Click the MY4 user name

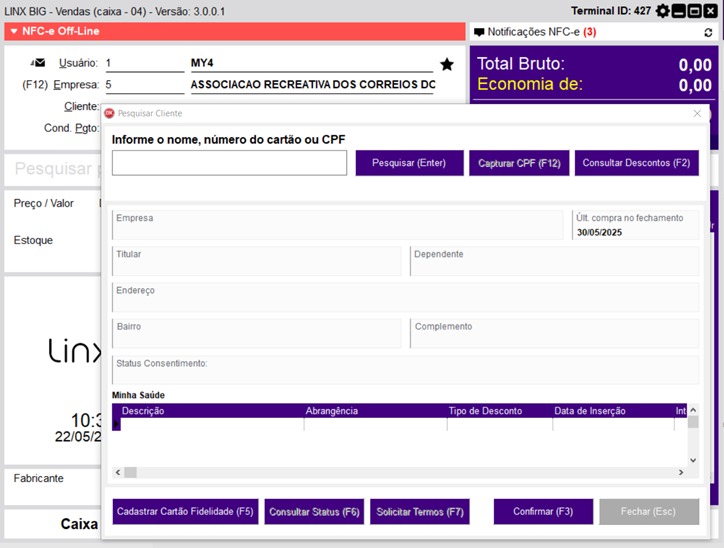click(x=202, y=63)
